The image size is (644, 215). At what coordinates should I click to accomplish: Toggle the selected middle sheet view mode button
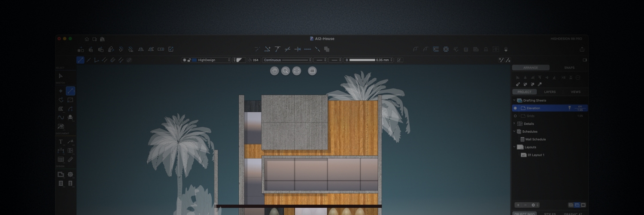[577, 205]
